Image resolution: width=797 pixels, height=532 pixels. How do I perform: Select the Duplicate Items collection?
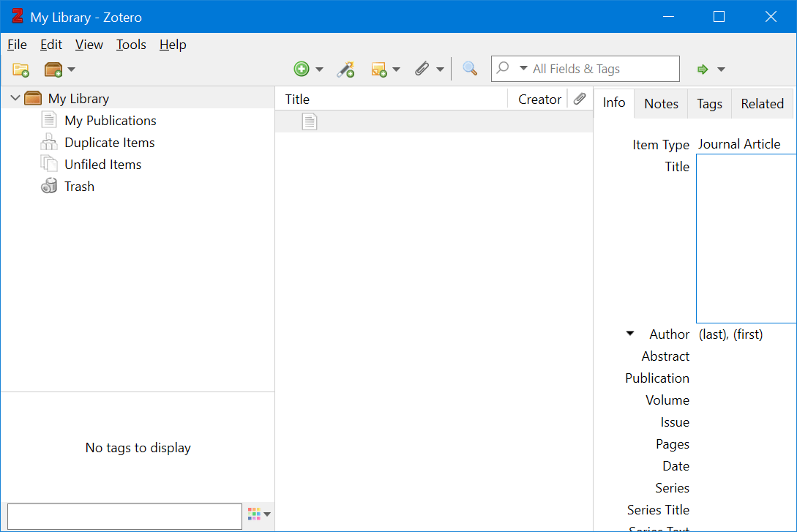coord(108,142)
